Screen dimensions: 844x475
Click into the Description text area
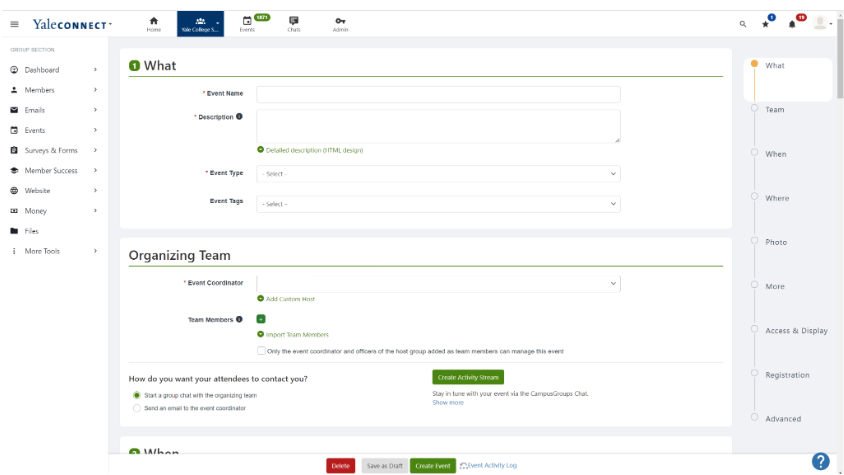438,127
